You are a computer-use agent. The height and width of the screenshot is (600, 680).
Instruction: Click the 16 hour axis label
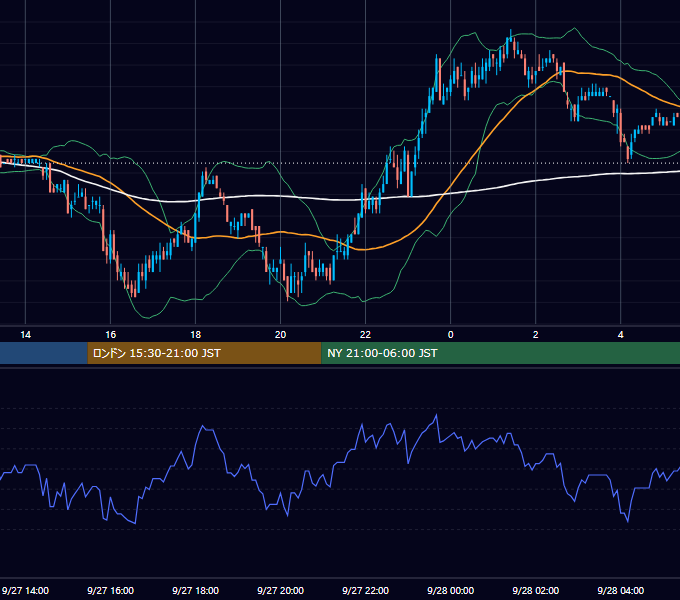tap(111, 335)
